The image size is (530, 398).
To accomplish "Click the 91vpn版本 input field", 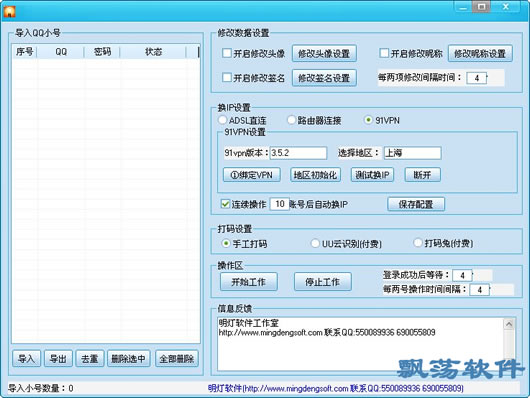I will tap(298, 153).
